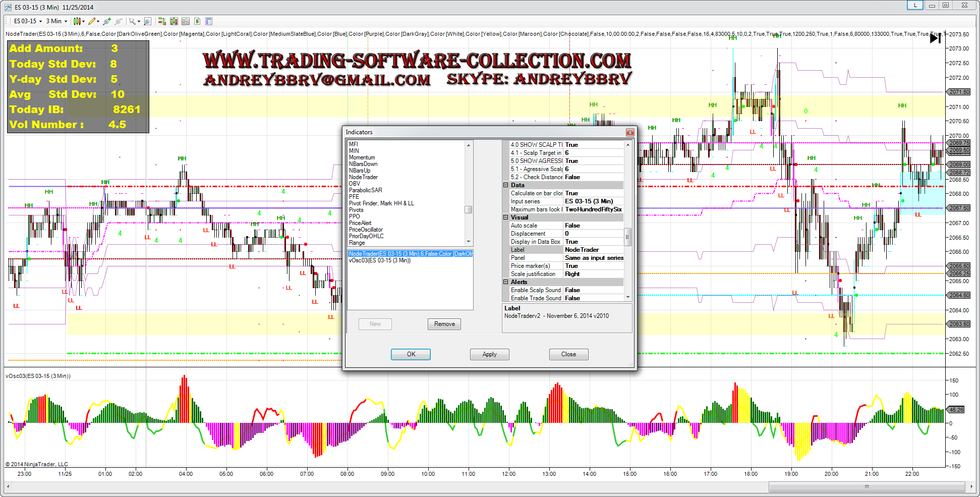The image size is (980, 497).
Task: Open the chart style candlestick icon
Action: pyautogui.click(x=77, y=21)
